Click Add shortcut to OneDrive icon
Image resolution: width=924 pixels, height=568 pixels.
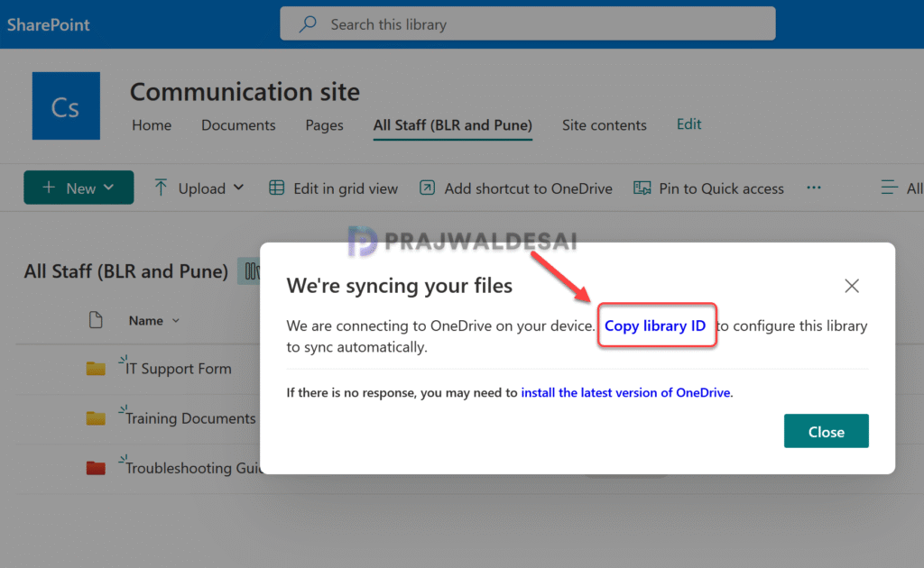point(427,188)
